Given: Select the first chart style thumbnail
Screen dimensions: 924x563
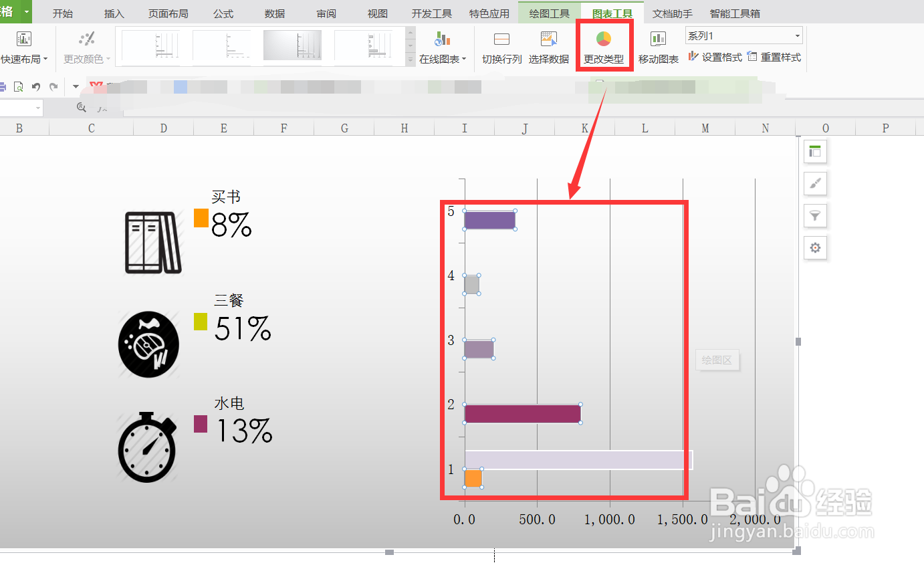Looking at the screenshot, I should (x=151, y=45).
